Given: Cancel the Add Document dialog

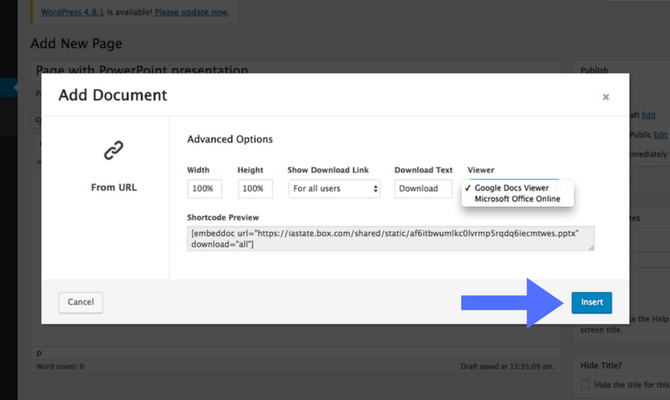Looking at the screenshot, I should pyautogui.click(x=80, y=302).
